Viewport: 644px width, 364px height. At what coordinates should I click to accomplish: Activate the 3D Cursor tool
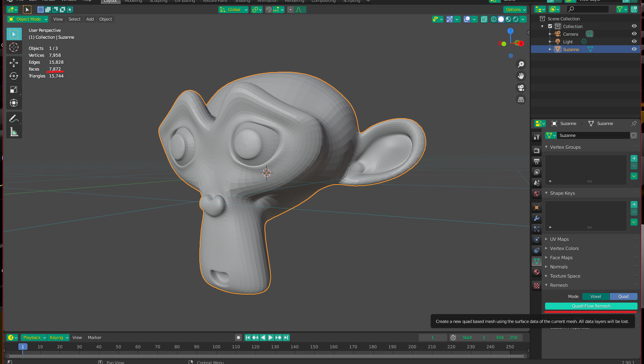point(14,47)
